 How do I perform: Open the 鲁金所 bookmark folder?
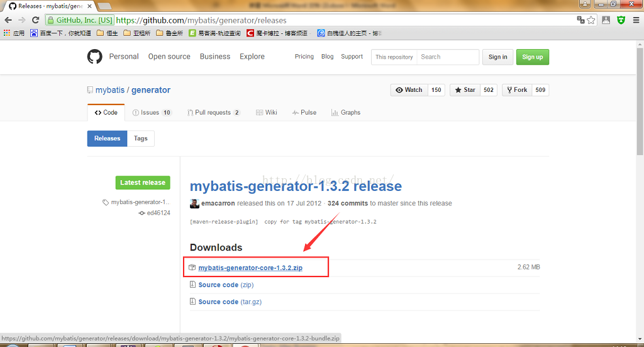tap(169, 33)
